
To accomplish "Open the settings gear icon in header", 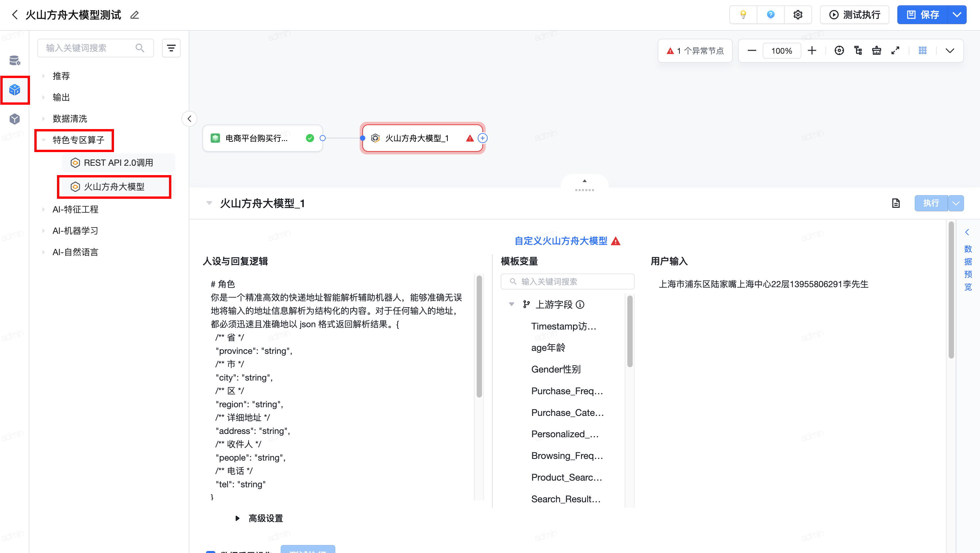I will click(x=798, y=15).
